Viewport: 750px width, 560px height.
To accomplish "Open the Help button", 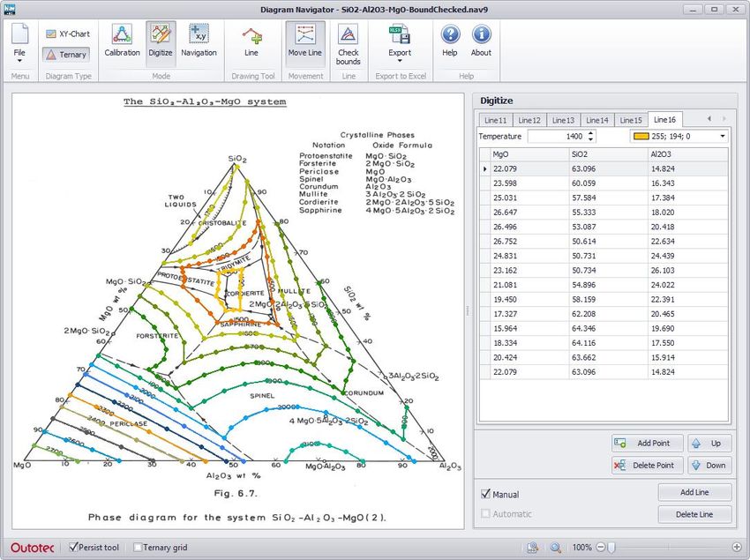I will [x=450, y=41].
